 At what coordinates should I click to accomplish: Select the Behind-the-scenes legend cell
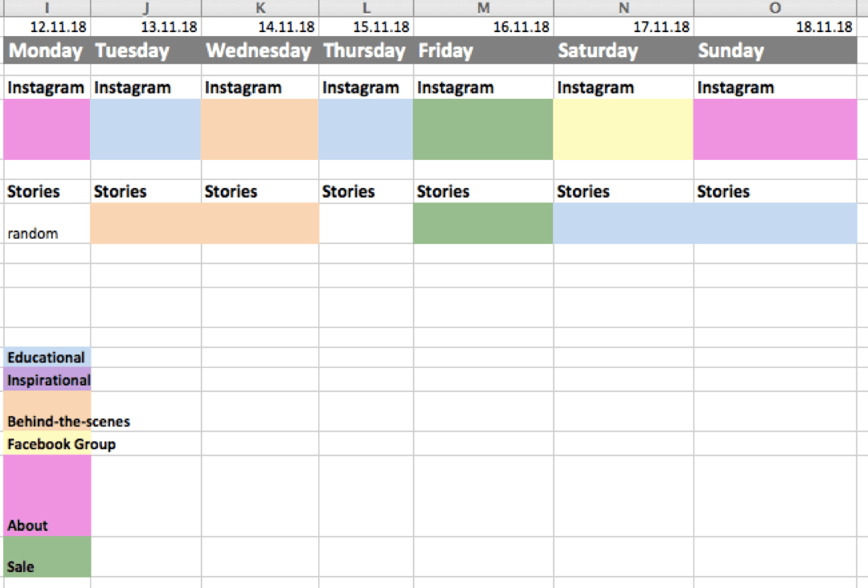(47, 411)
